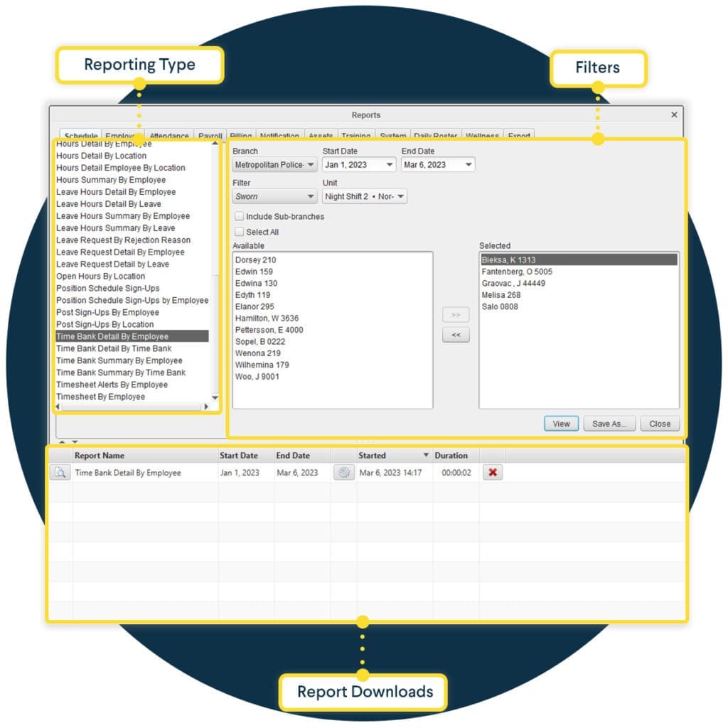728x728 pixels.
Task: Select Wilhemina 179 in Available list
Action: (262, 365)
